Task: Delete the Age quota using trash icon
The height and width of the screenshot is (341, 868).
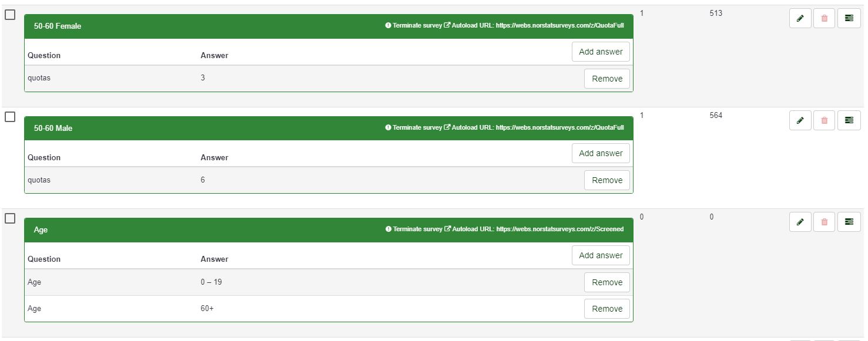Action: [x=824, y=222]
